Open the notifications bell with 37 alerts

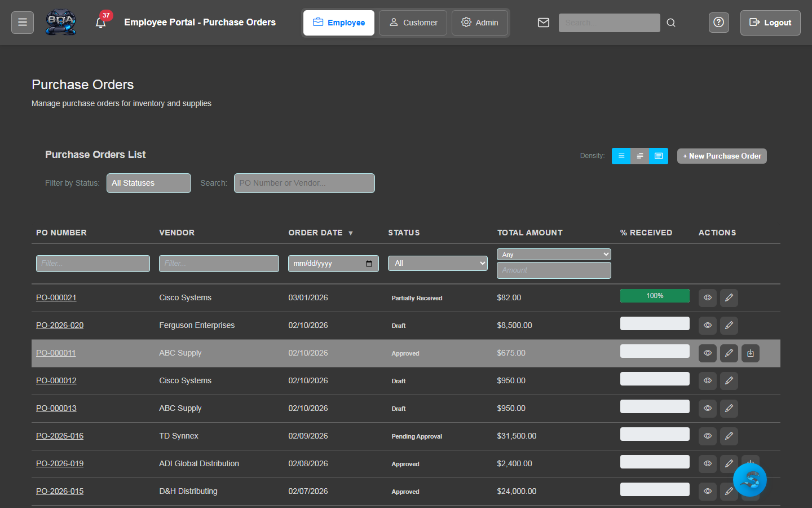[101, 23]
